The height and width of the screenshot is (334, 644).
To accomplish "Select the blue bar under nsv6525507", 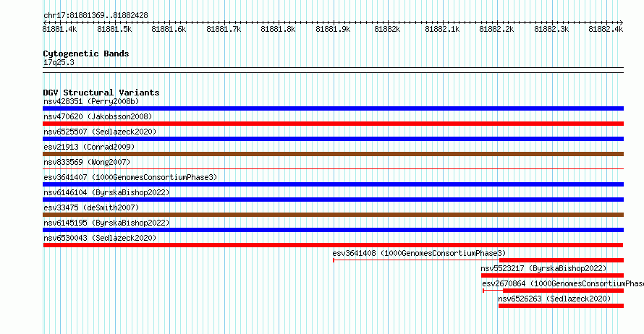I will (333, 139).
